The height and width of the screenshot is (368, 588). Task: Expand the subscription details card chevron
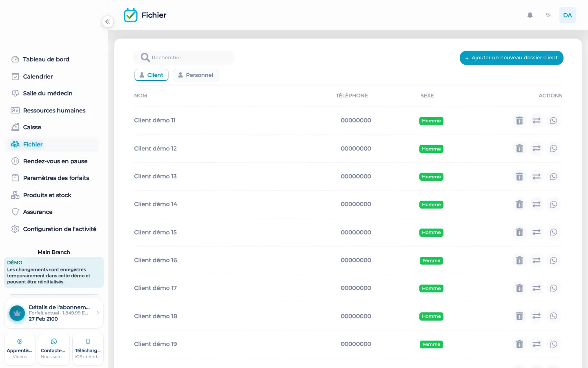pyautogui.click(x=98, y=313)
